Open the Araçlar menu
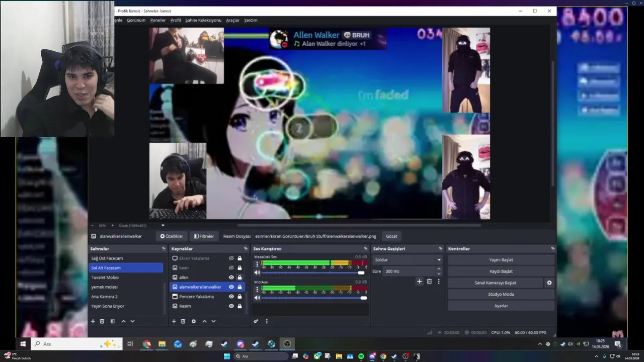The width and height of the screenshot is (644, 362). click(x=232, y=20)
